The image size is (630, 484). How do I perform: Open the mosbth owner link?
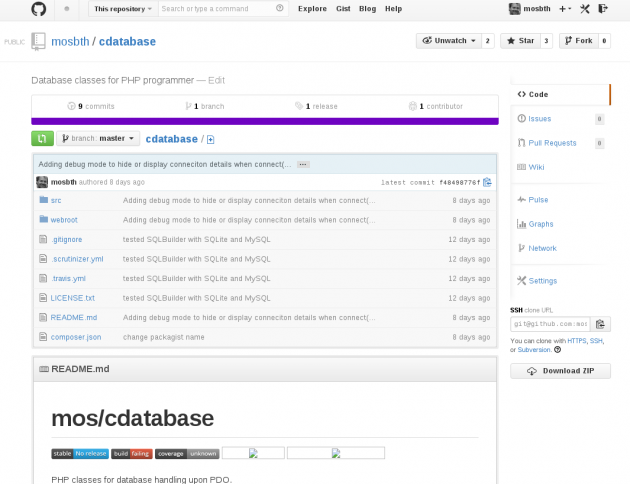point(70,41)
